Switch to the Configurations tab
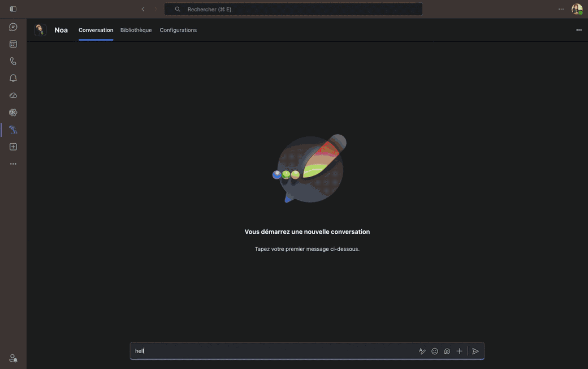The height and width of the screenshot is (369, 588). (x=178, y=30)
